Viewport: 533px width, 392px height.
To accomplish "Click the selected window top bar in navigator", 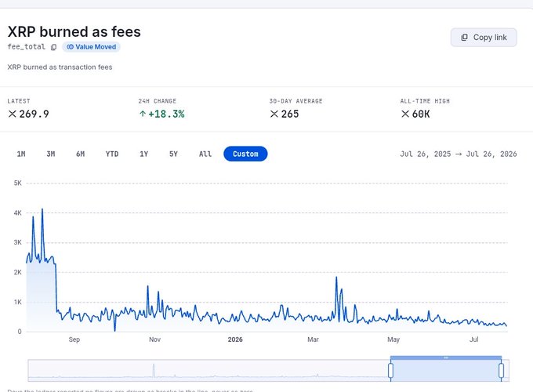I will click(x=446, y=358).
